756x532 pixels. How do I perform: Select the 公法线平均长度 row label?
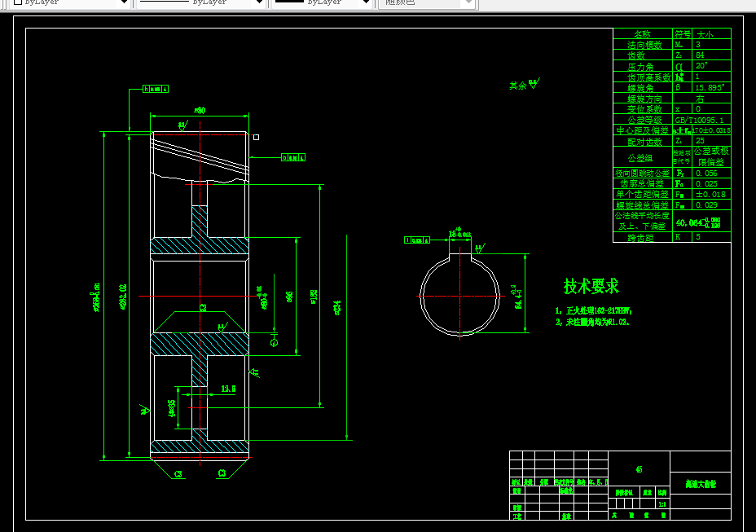click(642, 215)
